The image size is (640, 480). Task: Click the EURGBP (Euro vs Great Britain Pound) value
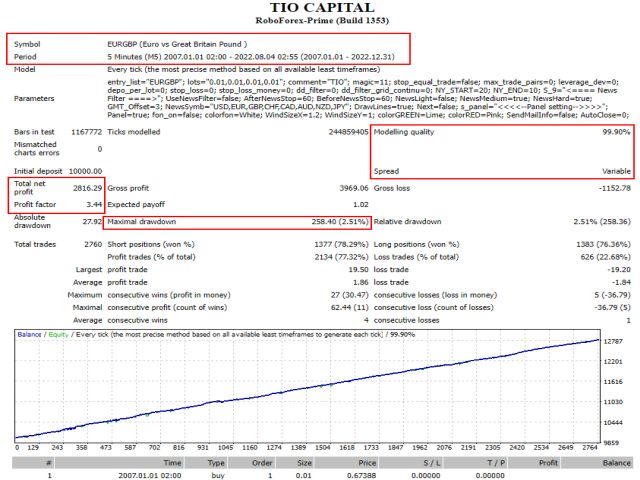click(177, 44)
